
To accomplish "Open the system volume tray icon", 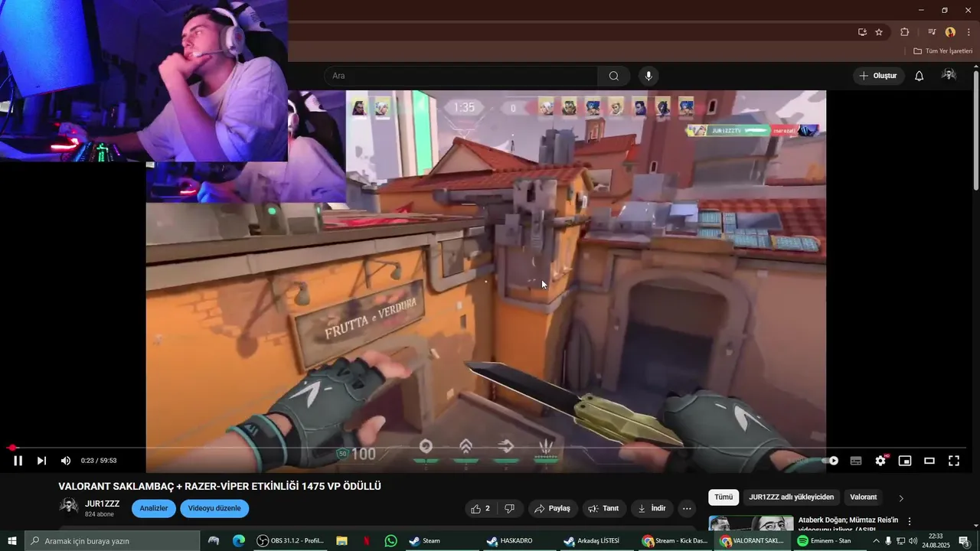I will pyautogui.click(x=913, y=541).
